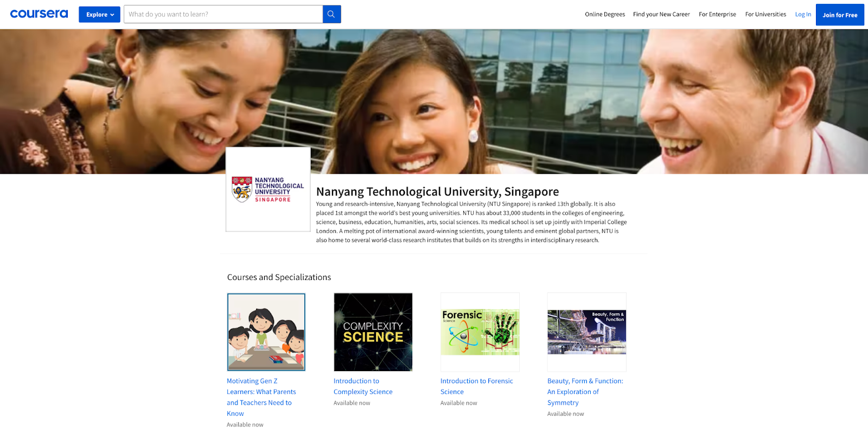The width and height of the screenshot is (868, 439).
Task: Click 'Available now' under Motivating Gen Z Learners
Action: click(x=245, y=425)
